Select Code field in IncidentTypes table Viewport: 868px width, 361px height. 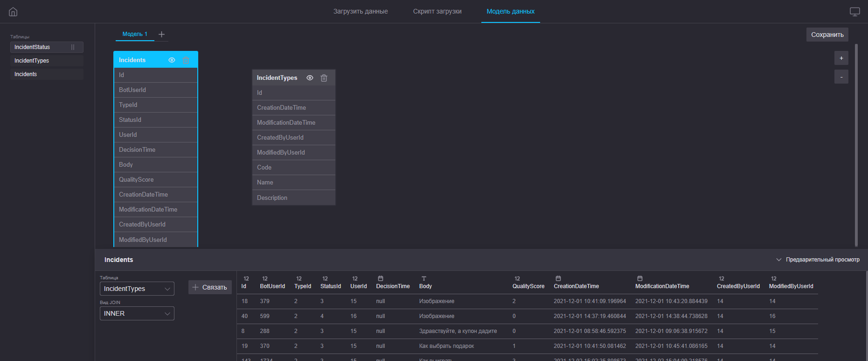(294, 168)
